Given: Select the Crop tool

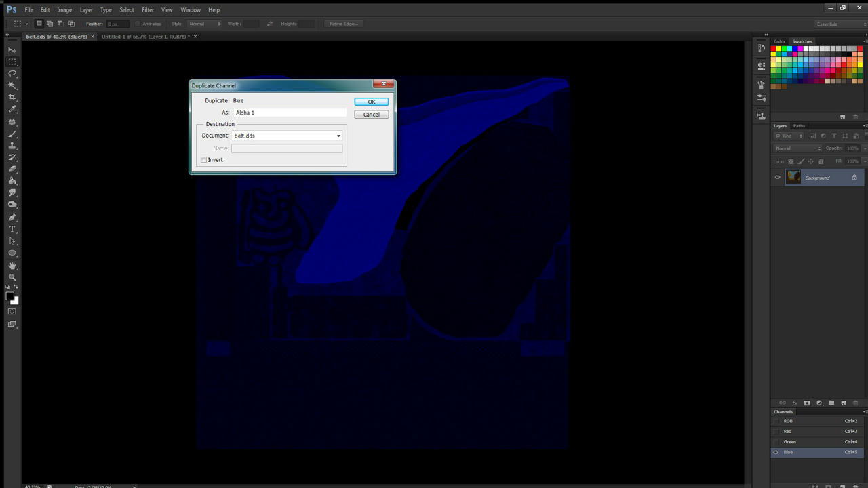Looking at the screenshot, I should tap(12, 97).
